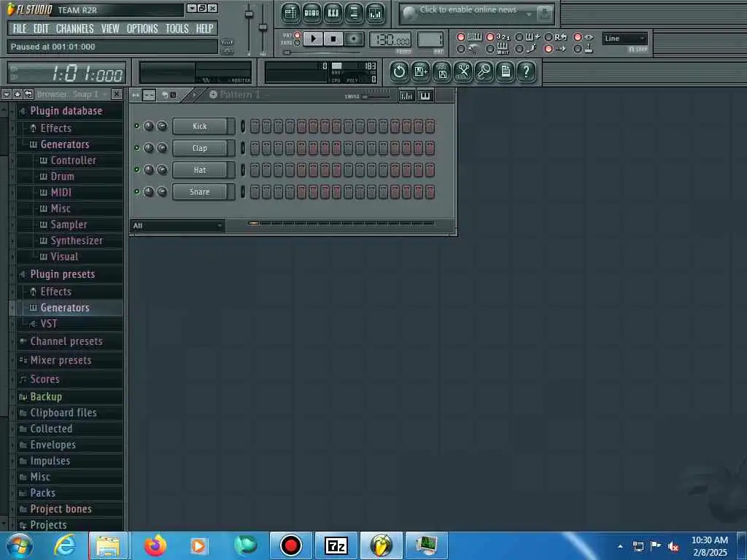Switch to Song mode indicator
Screen dimensions: 747x560
click(298, 43)
